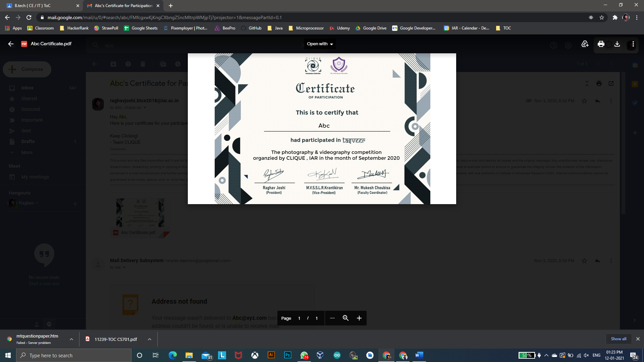
Task: Expand mtquestionpaper.htm download options arrow
Action: [x=71, y=339]
